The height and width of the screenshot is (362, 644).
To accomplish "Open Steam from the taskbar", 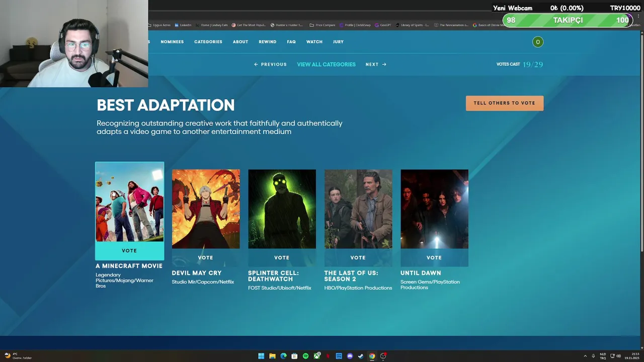I will pyautogui.click(x=361, y=356).
